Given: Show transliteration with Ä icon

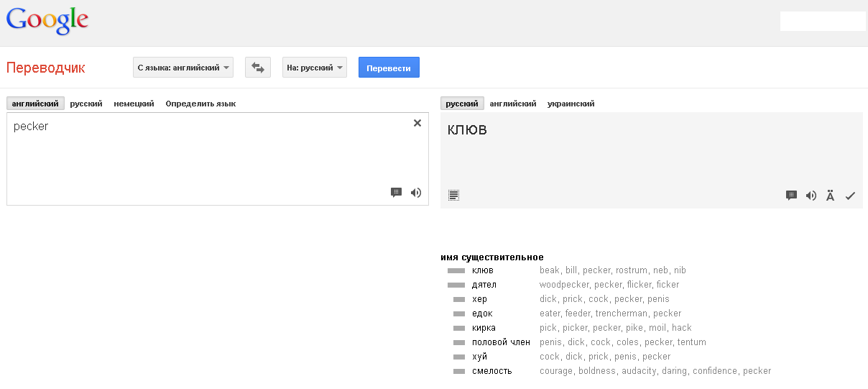Looking at the screenshot, I should (831, 195).
